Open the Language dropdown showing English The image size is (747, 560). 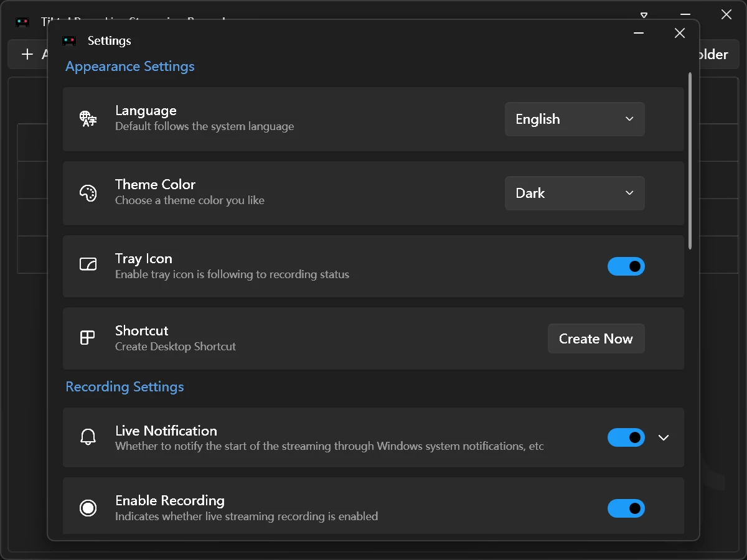575,119
